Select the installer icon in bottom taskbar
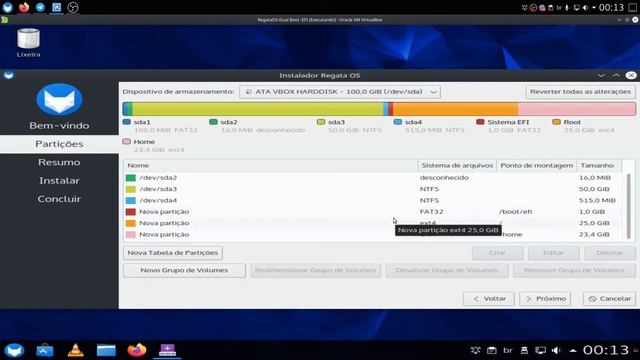This screenshot has width=640, height=360. [x=167, y=350]
